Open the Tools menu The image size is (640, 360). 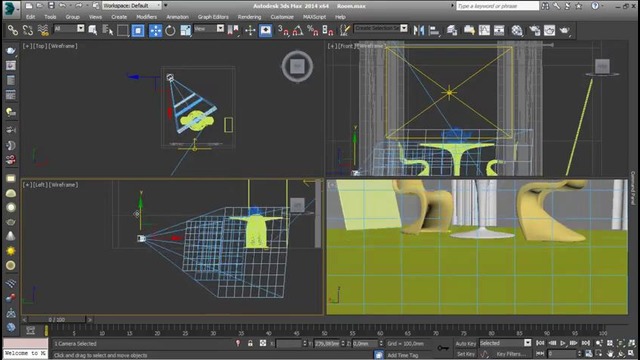pos(50,17)
